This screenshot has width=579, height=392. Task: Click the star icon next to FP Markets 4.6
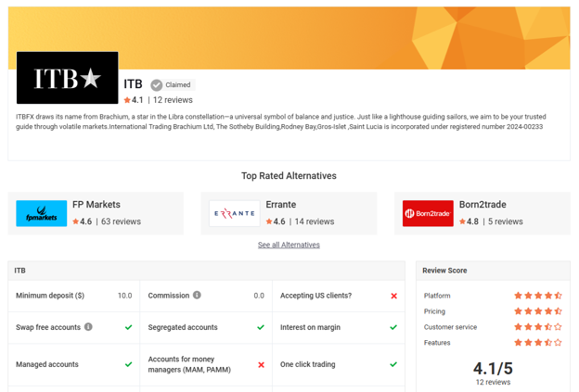[76, 221]
